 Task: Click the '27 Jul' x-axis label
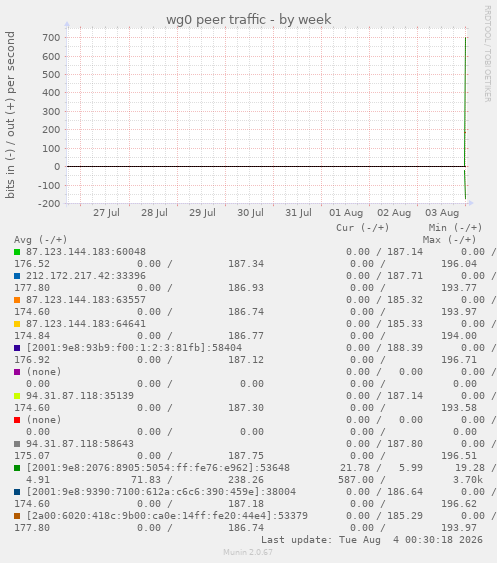click(106, 213)
